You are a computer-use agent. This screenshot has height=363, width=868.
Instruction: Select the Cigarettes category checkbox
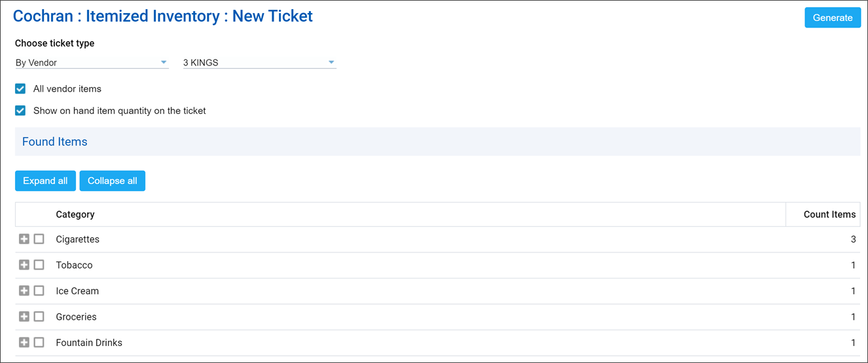coord(39,239)
